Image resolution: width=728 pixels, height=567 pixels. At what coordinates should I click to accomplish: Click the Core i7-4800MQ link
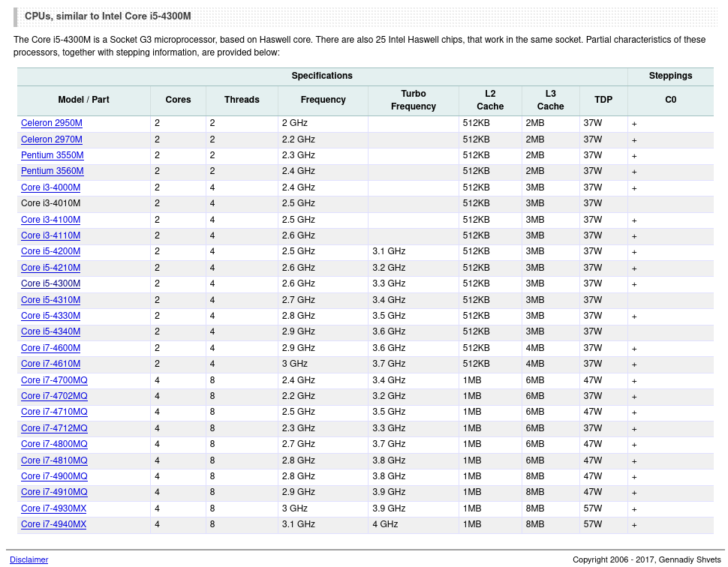54,444
